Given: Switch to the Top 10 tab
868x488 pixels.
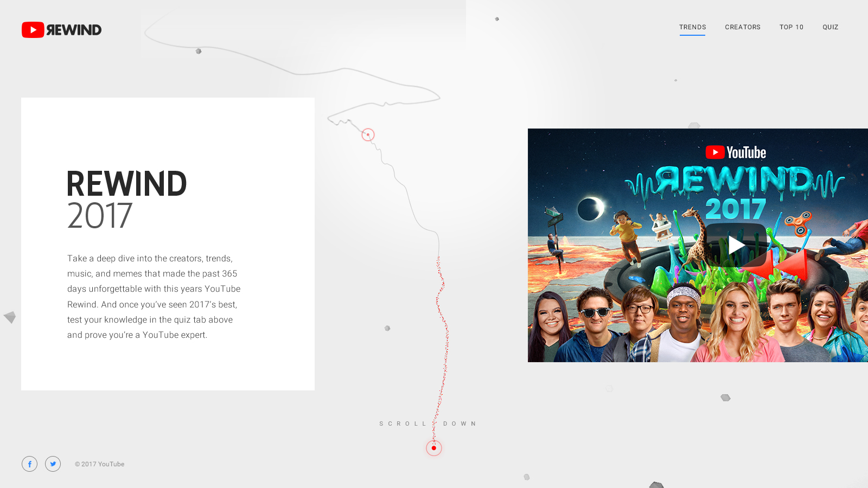Looking at the screenshot, I should point(792,27).
